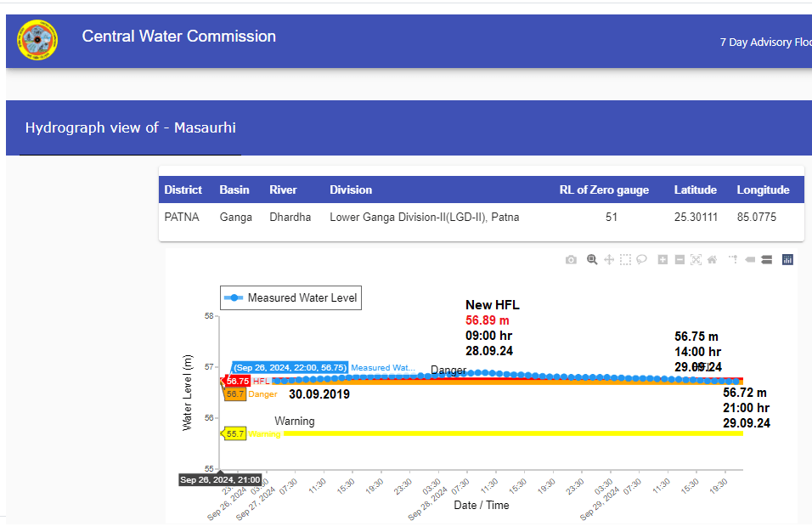Click the Zoom Out minus icon
The width and height of the screenshot is (812, 532).
679,259
